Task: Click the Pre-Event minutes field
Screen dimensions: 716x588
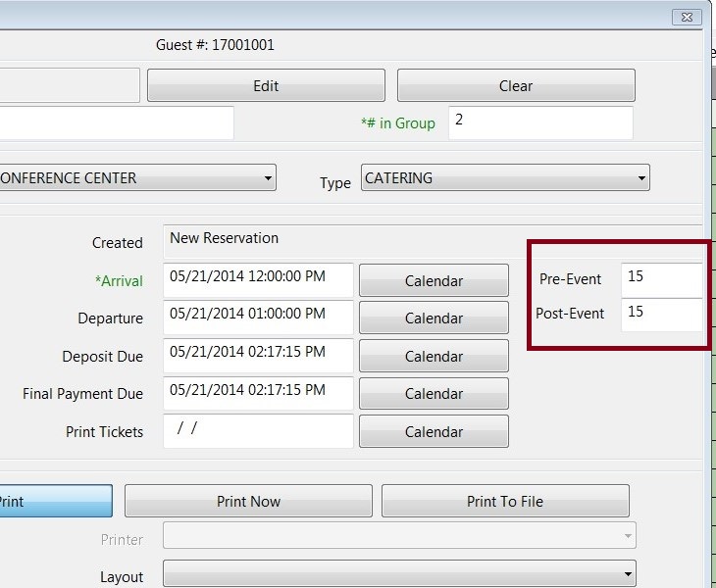Action: pyautogui.click(x=662, y=279)
